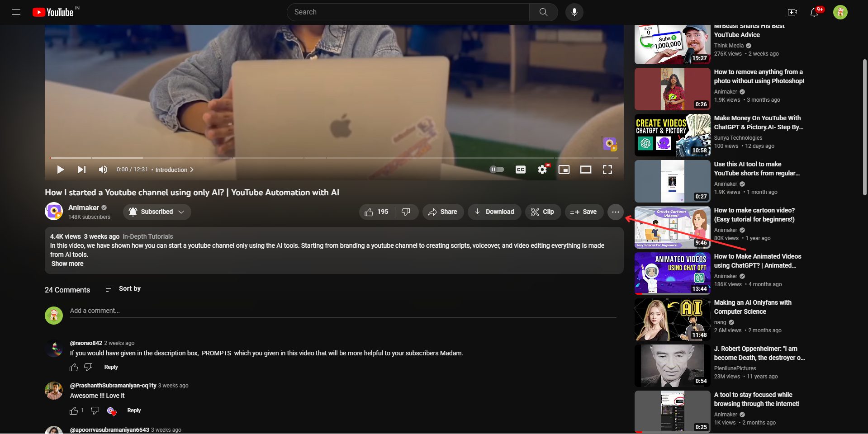868x434 pixels.
Task: Open 'Use this AI tool' shorts video title
Action: tap(757, 169)
